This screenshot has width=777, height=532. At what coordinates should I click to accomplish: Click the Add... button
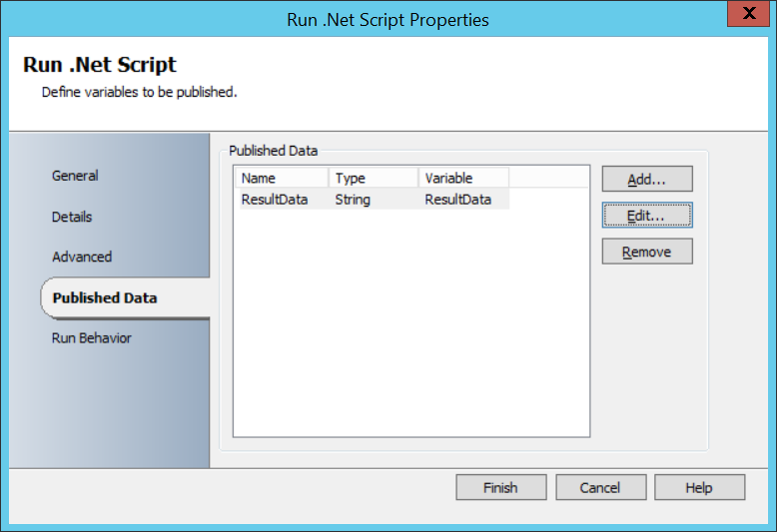[647, 179]
